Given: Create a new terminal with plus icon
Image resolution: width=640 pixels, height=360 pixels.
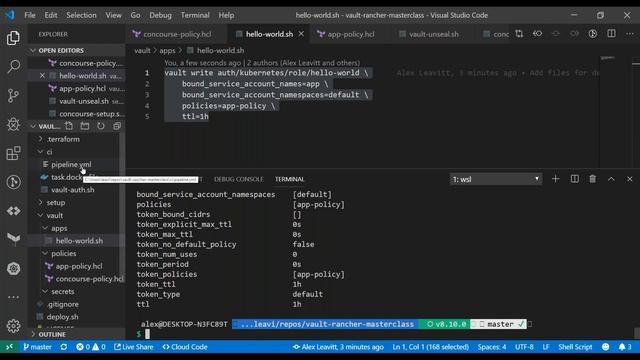Looking at the screenshot, I should pos(556,179).
